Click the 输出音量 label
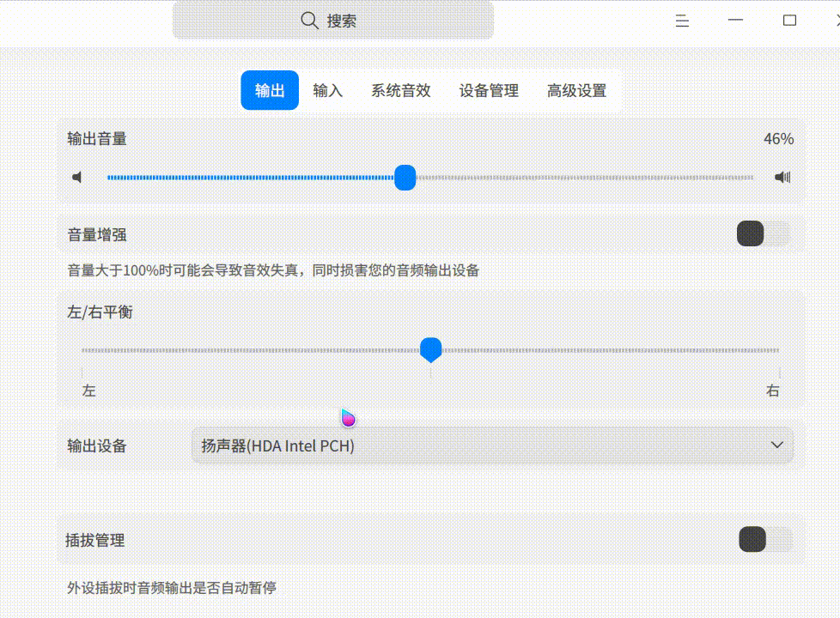This screenshot has width=840, height=618. 97,139
